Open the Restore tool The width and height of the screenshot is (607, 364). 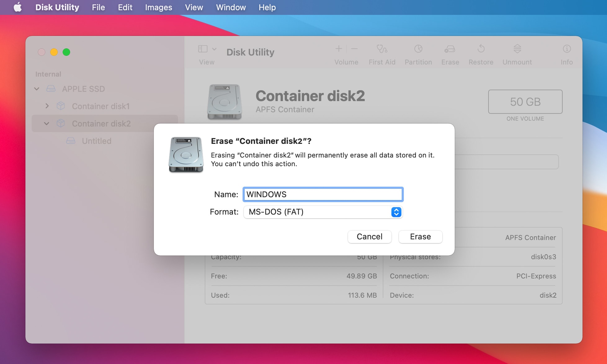pyautogui.click(x=481, y=53)
